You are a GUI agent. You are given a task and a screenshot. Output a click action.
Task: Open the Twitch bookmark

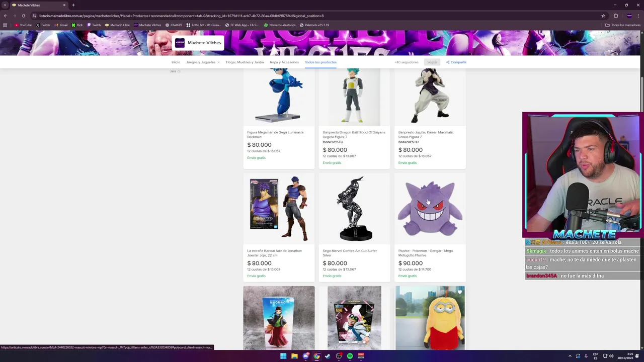[94, 25]
